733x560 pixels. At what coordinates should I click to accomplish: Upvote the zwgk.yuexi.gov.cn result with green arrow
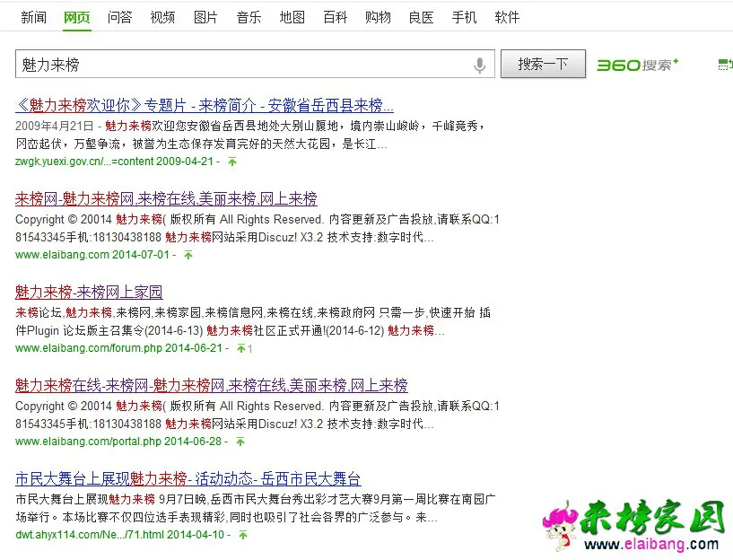[x=231, y=162]
